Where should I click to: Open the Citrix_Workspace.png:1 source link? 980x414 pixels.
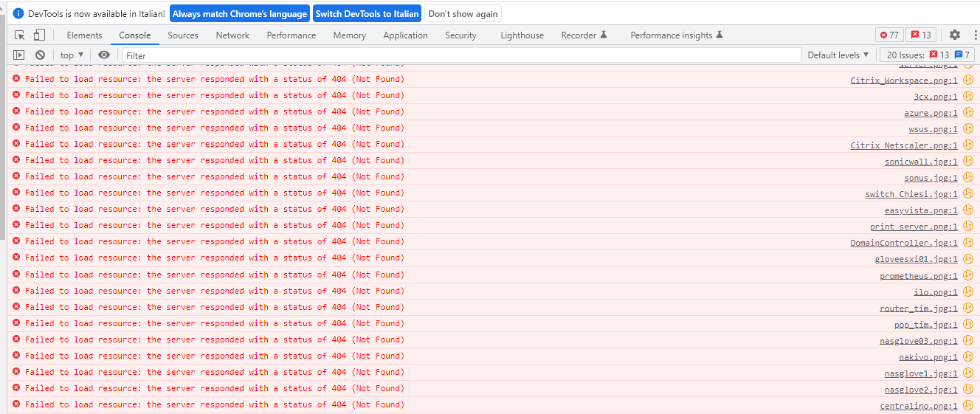pyautogui.click(x=903, y=80)
